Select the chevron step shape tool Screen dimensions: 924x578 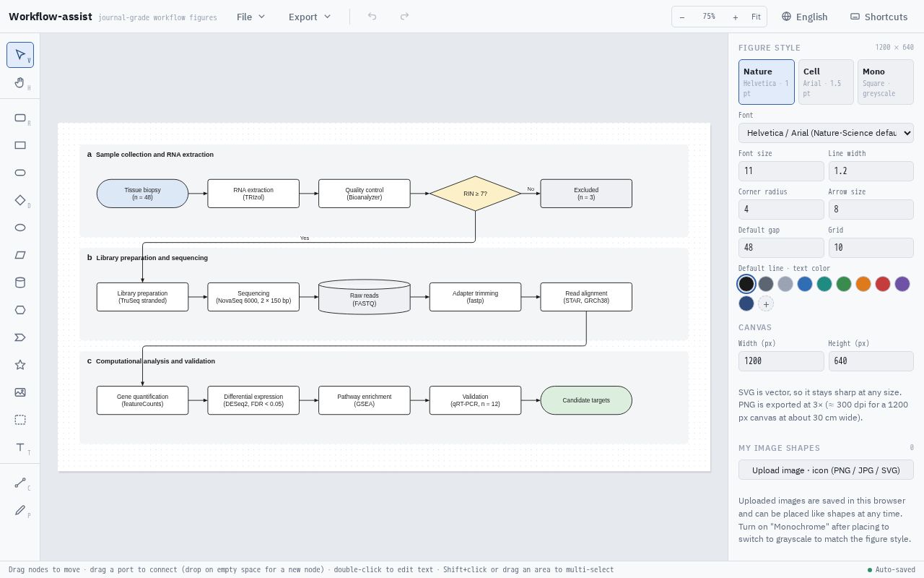pyautogui.click(x=20, y=337)
